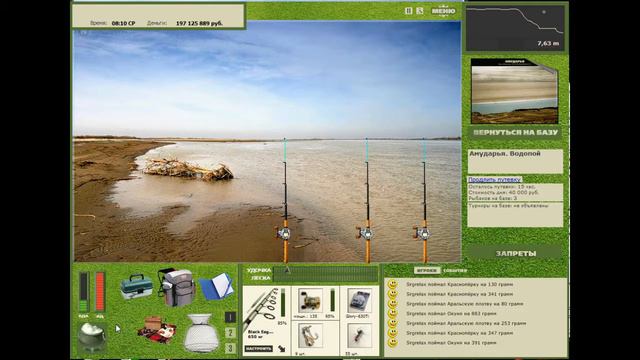Click the reel durability bar

tap(333, 300)
